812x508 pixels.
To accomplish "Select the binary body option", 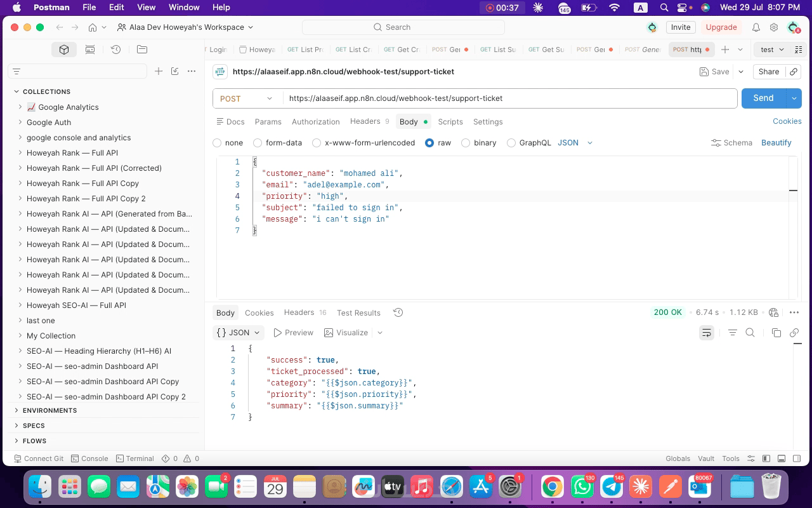I will [466, 143].
